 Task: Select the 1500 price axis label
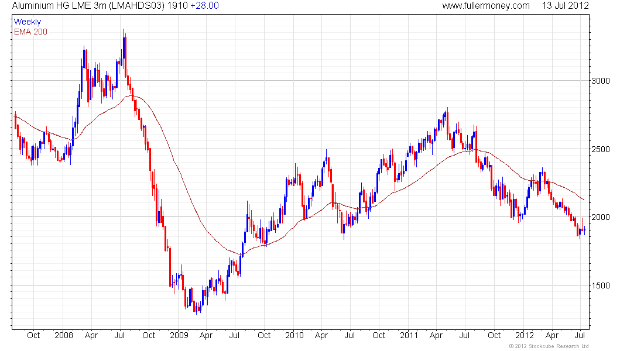click(x=601, y=285)
